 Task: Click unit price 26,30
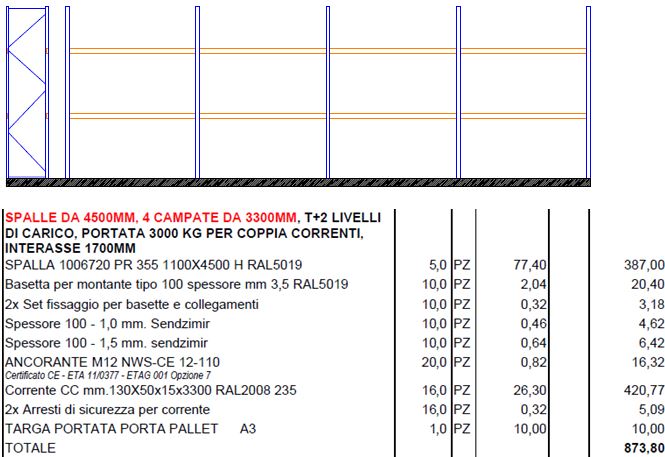coord(530,390)
